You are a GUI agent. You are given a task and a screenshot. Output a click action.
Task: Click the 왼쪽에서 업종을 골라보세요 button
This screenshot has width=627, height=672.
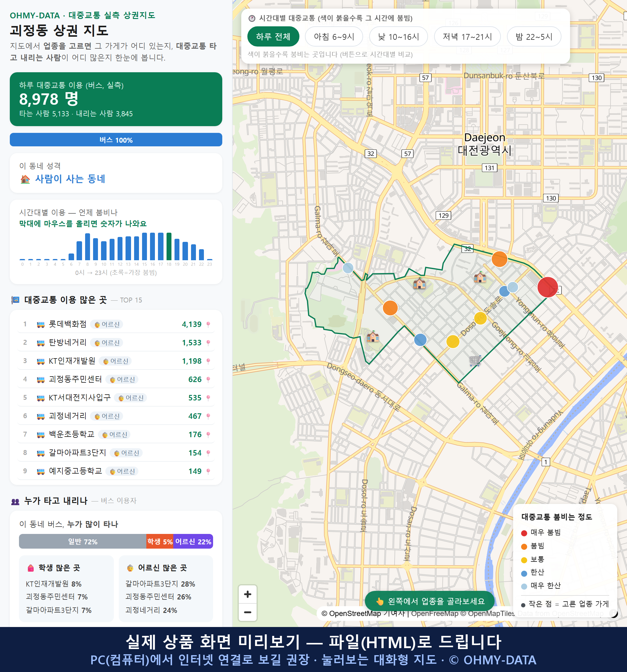(x=429, y=601)
